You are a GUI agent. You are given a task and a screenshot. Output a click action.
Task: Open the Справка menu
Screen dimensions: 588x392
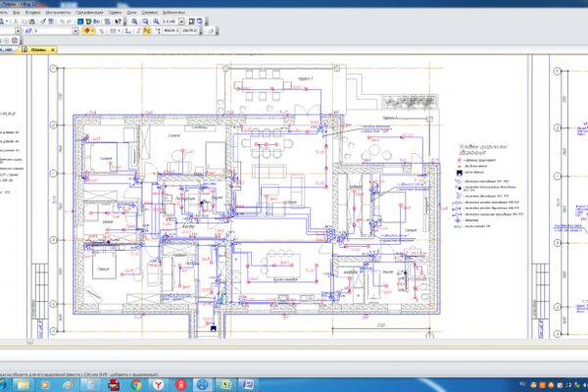pyautogui.click(x=150, y=13)
